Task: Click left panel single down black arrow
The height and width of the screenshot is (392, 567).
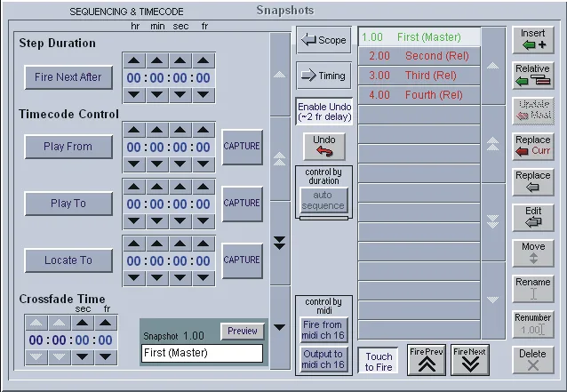Action: point(280,327)
